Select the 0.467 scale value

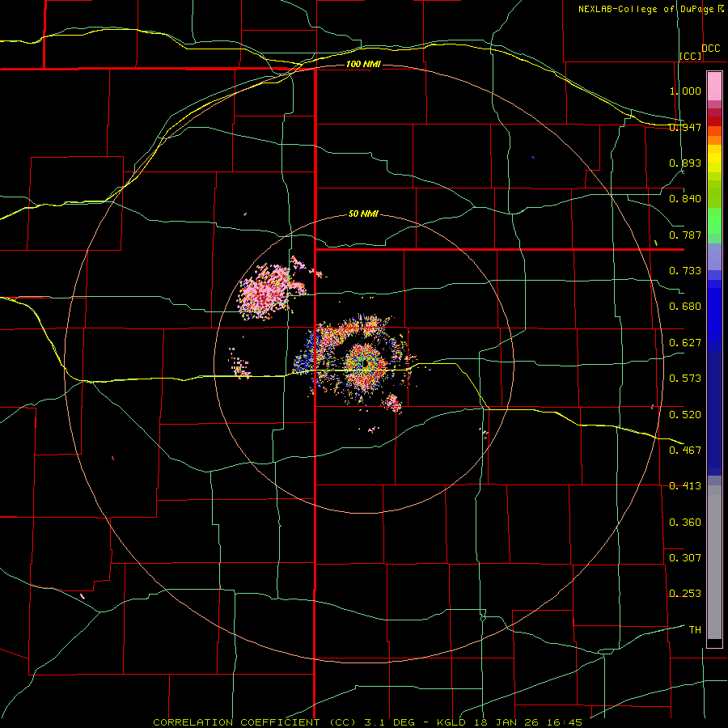(x=685, y=450)
